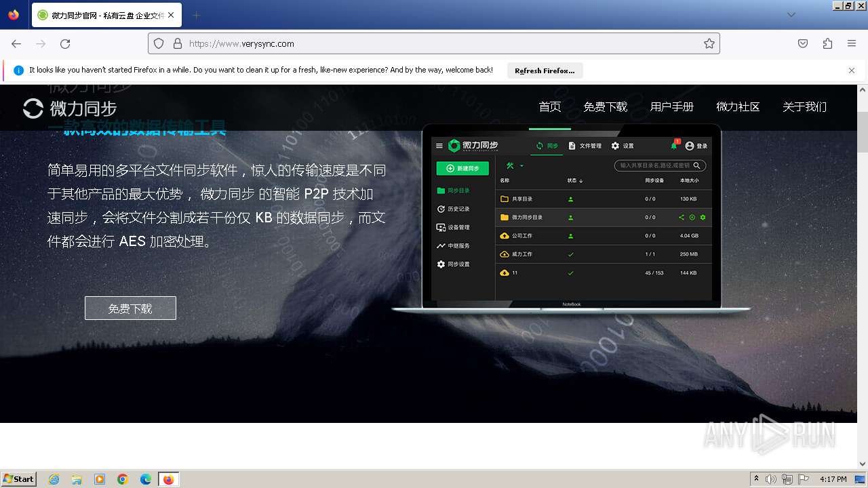Open the network tray icon

787,479
